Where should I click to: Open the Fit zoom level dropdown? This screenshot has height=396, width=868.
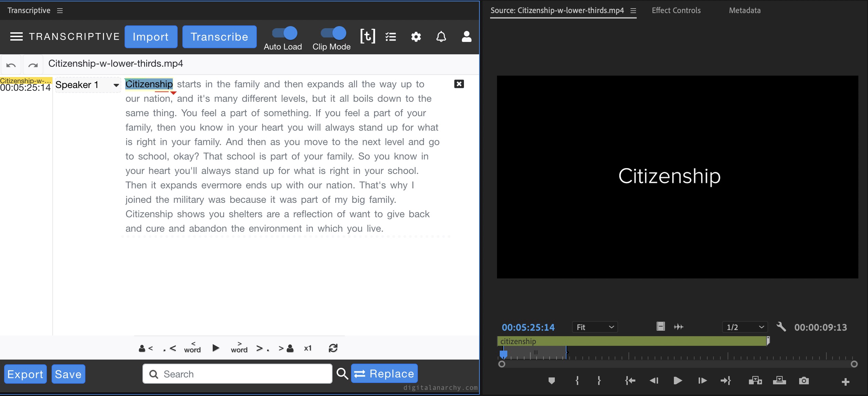[x=594, y=326]
